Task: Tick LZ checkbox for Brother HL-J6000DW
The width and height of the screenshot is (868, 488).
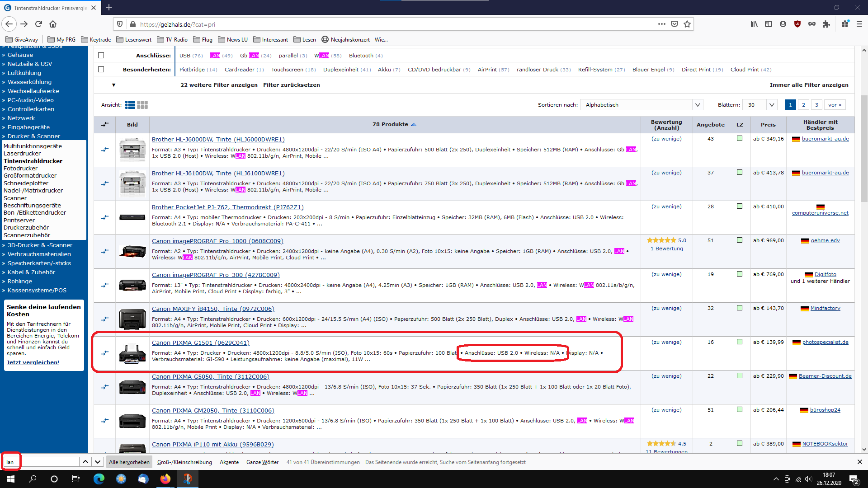Action: [740, 139]
